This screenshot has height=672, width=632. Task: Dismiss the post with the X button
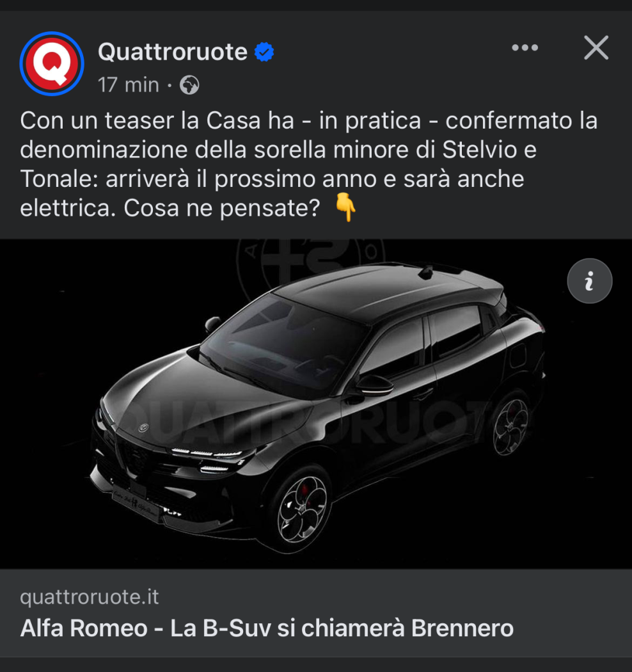pos(596,47)
